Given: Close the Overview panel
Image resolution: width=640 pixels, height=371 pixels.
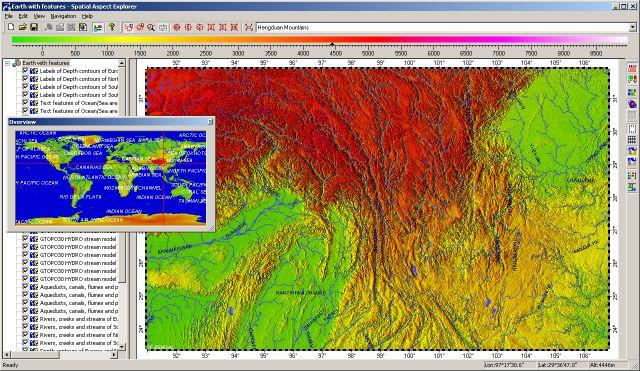Looking at the screenshot, I should click(x=210, y=122).
